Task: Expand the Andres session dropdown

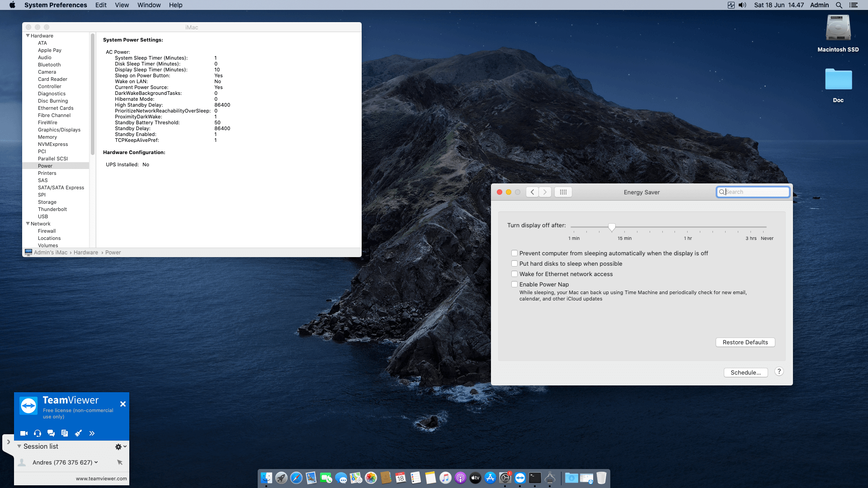Action: point(95,462)
